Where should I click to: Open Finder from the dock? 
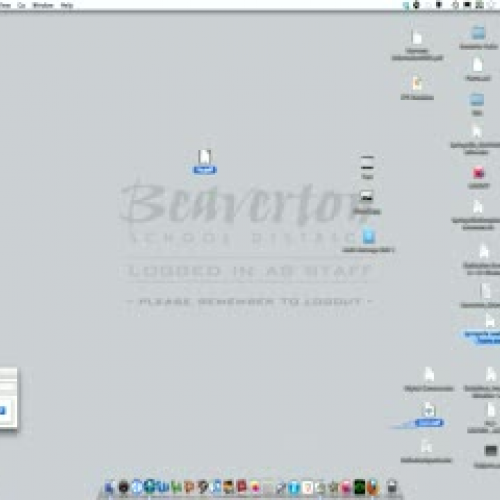109,487
